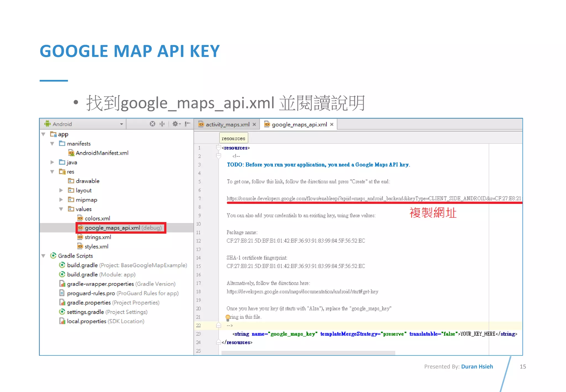Image resolution: width=566 pixels, height=392 pixels.
Task: Click the colors.xml file icon
Action: click(80, 218)
